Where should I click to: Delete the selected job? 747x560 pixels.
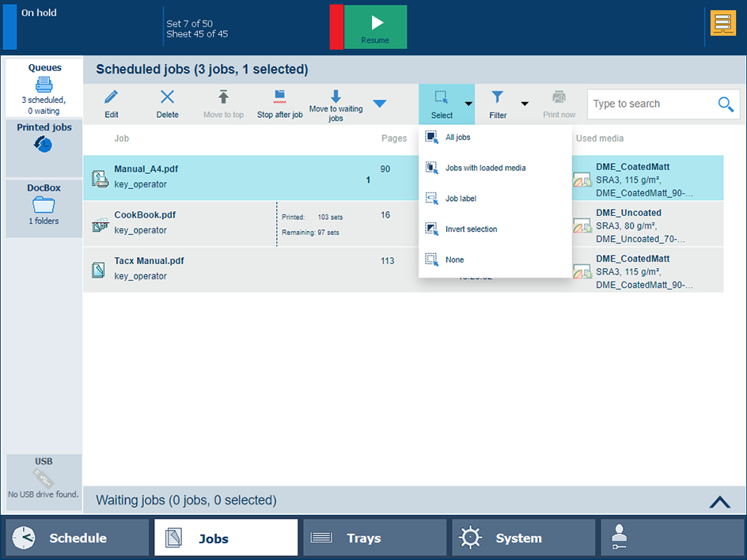[167, 98]
